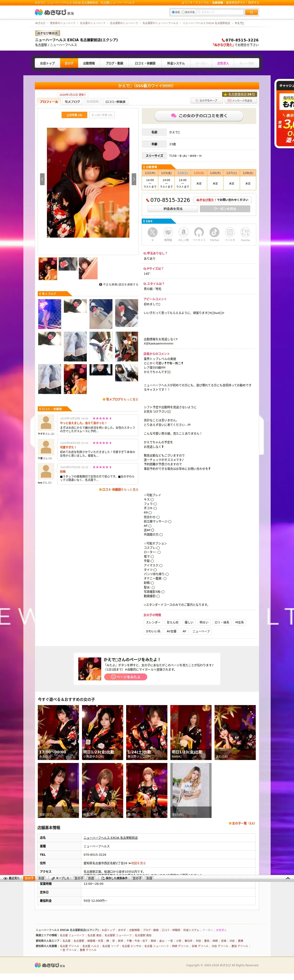Viewport: 294px width, 980px height.
Task: Click the footer ぬきなび logo
Action: click(x=50, y=965)
